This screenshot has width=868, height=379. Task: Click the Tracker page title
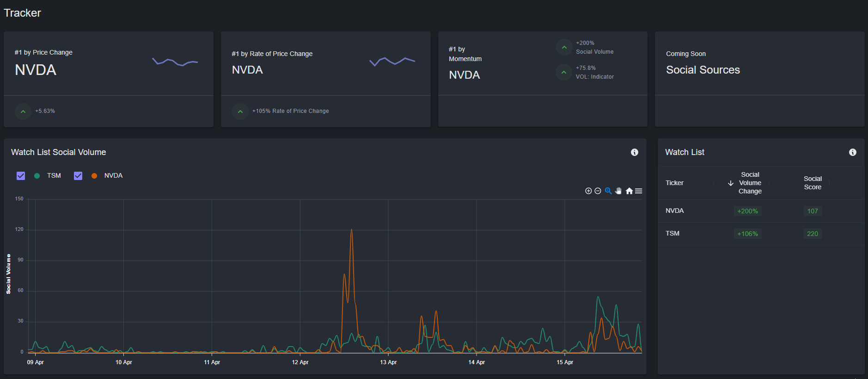pyautogui.click(x=22, y=13)
